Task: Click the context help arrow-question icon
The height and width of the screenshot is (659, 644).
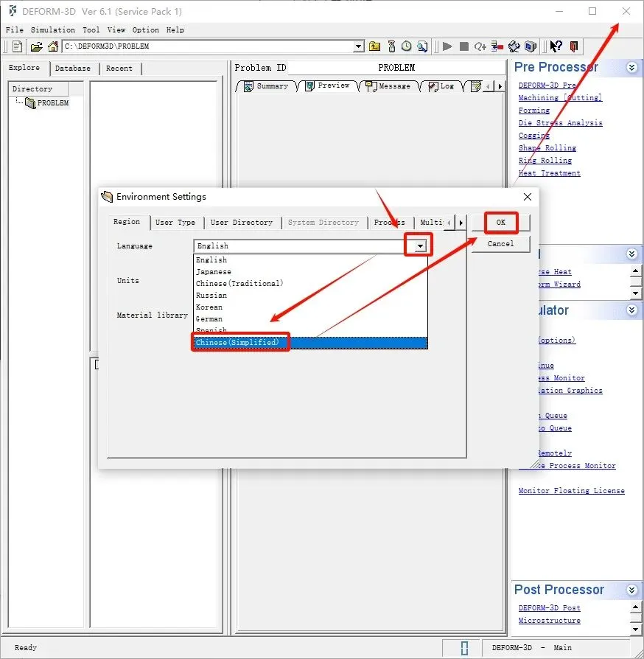Action: click(556, 46)
